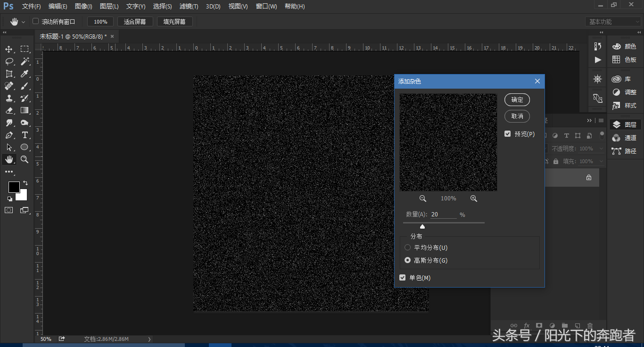
Task: Open the Channels (通道) panel
Action: pos(625,138)
